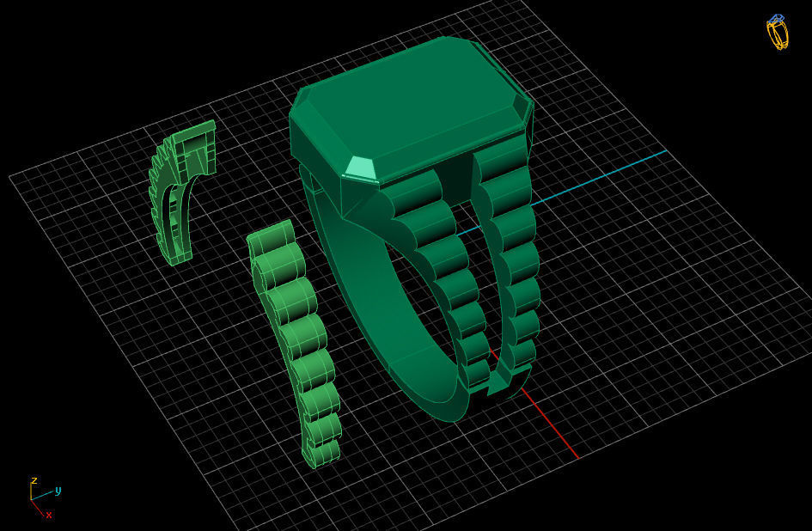Click the red X axis line on grid

(x=549, y=422)
